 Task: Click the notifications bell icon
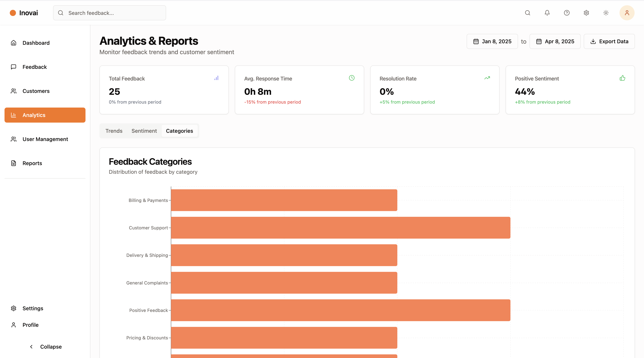pos(547,13)
